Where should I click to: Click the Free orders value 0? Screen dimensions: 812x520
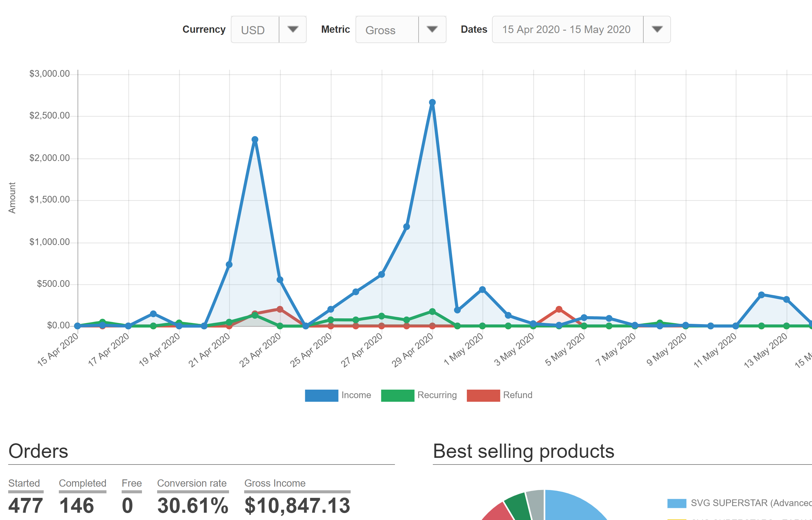pyautogui.click(x=127, y=505)
